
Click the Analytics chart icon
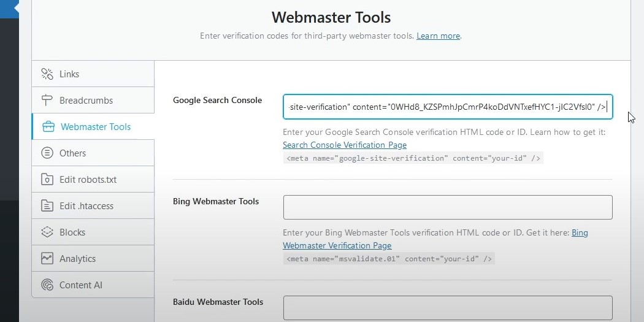click(47, 258)
